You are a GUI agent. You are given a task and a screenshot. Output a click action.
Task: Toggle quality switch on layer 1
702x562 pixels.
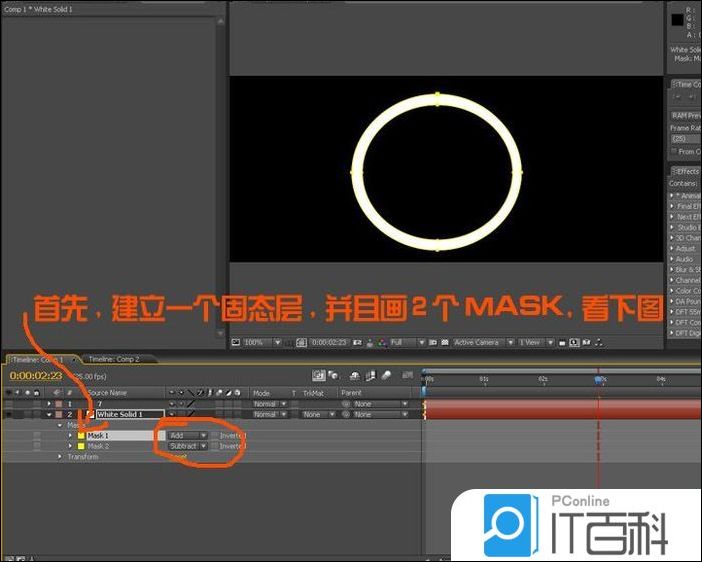click(191, 404)
